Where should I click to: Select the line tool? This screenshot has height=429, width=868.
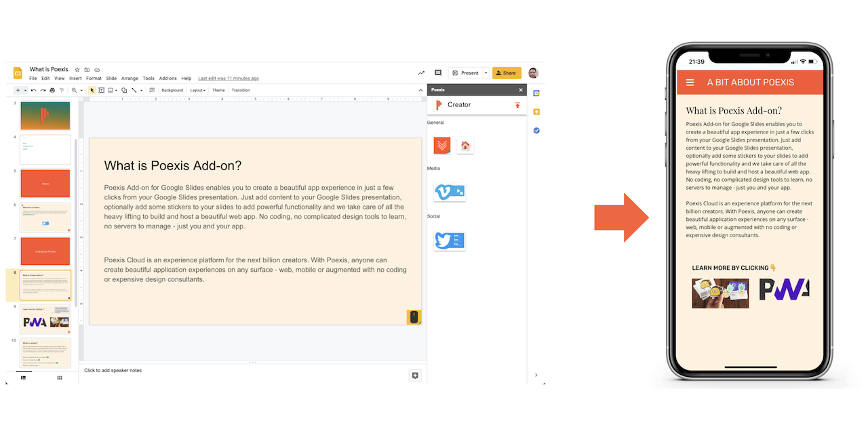point(134,90)
